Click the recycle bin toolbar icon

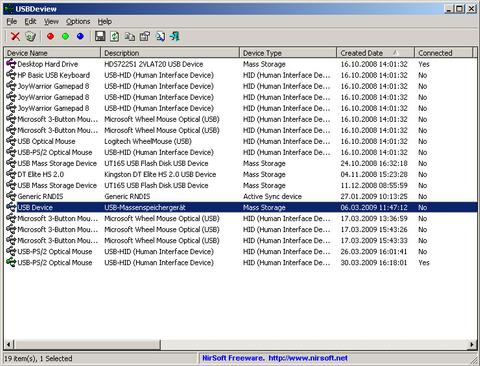pos(30,36)
